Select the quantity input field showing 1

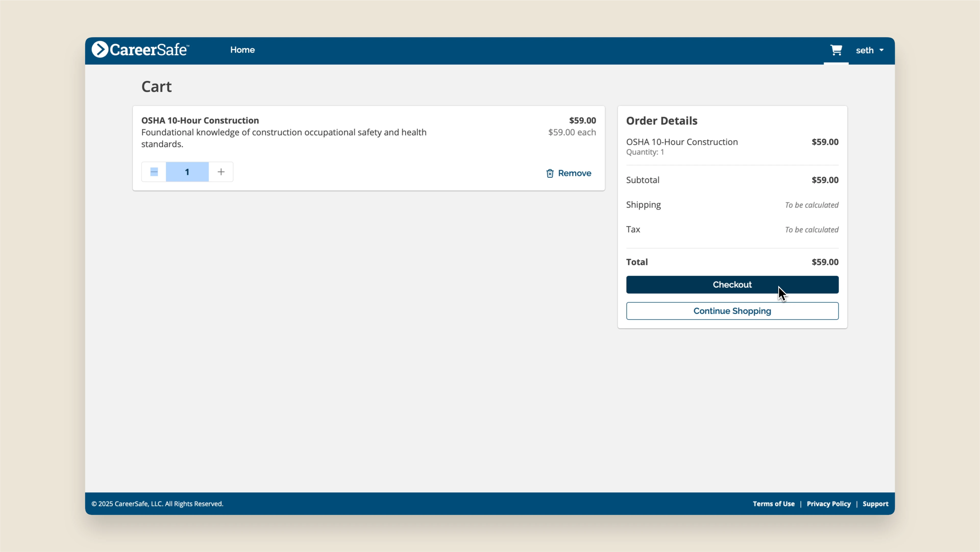[x=187, y=172]
